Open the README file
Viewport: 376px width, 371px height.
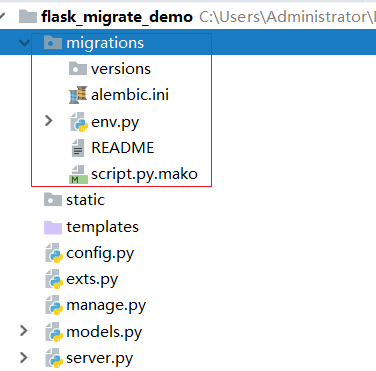tap(123, 148)
